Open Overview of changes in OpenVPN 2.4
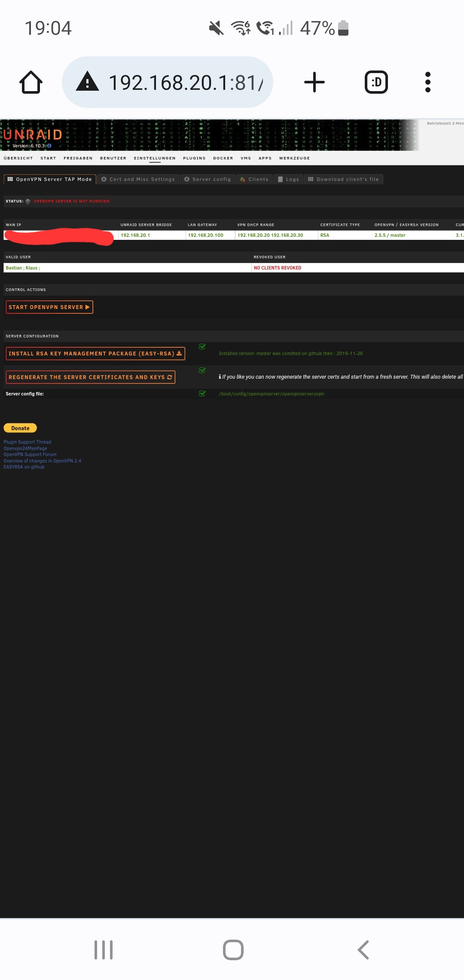 pos(43,461)
